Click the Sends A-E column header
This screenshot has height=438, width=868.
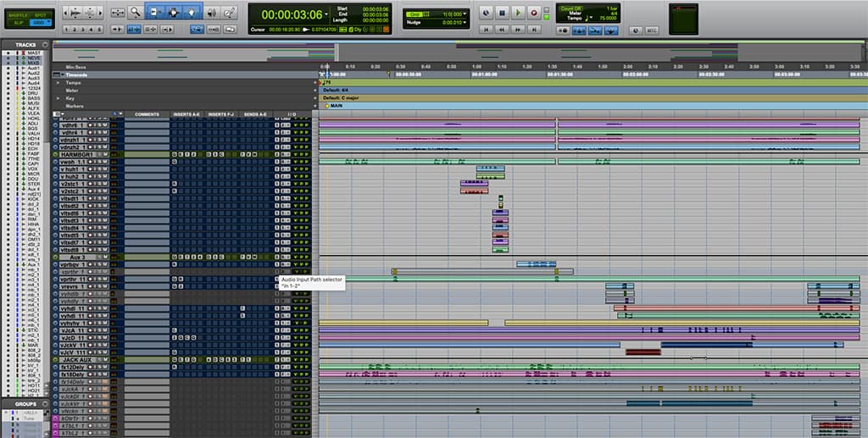255,114
